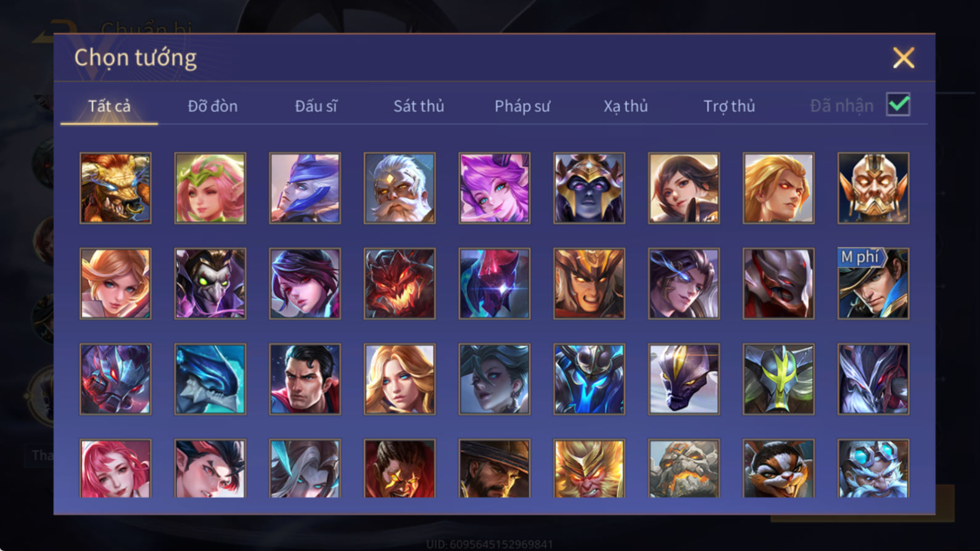Image resolution: width=980 pixels, height=551 pixels.
Task: Select the blonde woman hero portrait
Action: click(x=400, y=379)
